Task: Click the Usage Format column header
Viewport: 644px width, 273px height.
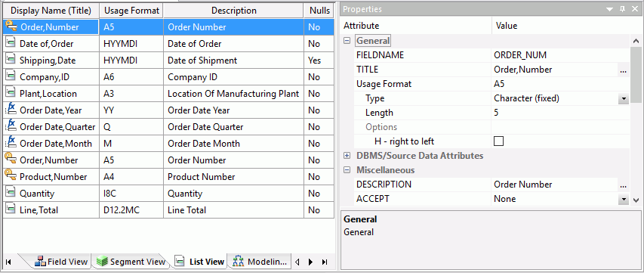Action: (x=131, y=11)
